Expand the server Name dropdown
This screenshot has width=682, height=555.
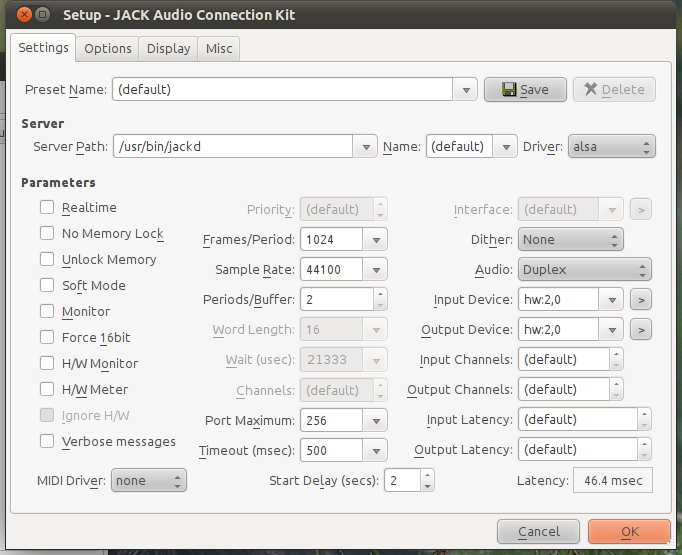pyautogui.click(x=505, y=147)
